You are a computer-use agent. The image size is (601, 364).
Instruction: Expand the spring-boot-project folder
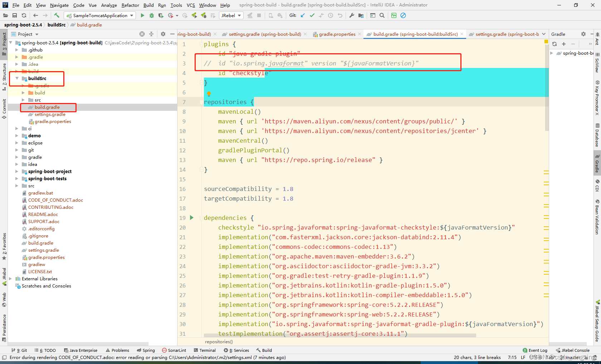[x=17, y=171]
